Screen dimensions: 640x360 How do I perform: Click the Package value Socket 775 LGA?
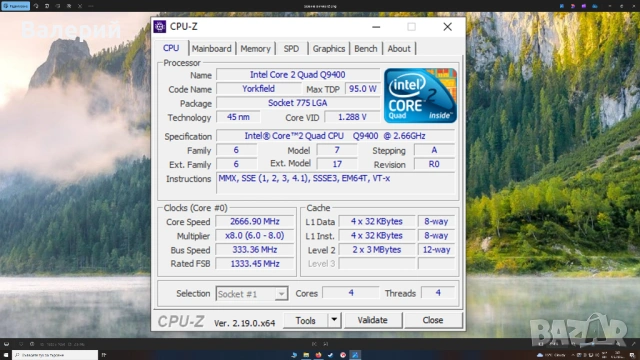(298, 103)
